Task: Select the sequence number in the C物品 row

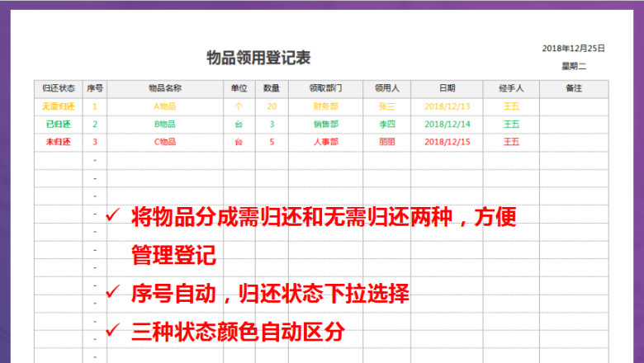Action: coord(95,142)
